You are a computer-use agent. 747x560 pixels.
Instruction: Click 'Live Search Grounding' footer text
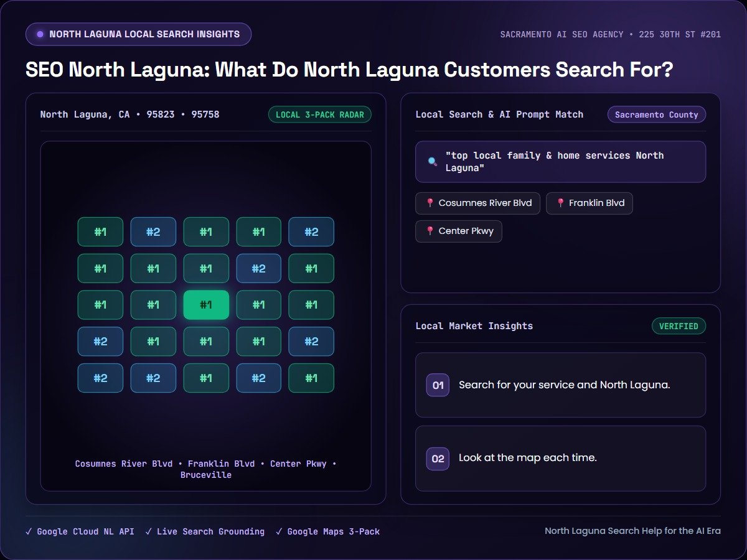210,531
